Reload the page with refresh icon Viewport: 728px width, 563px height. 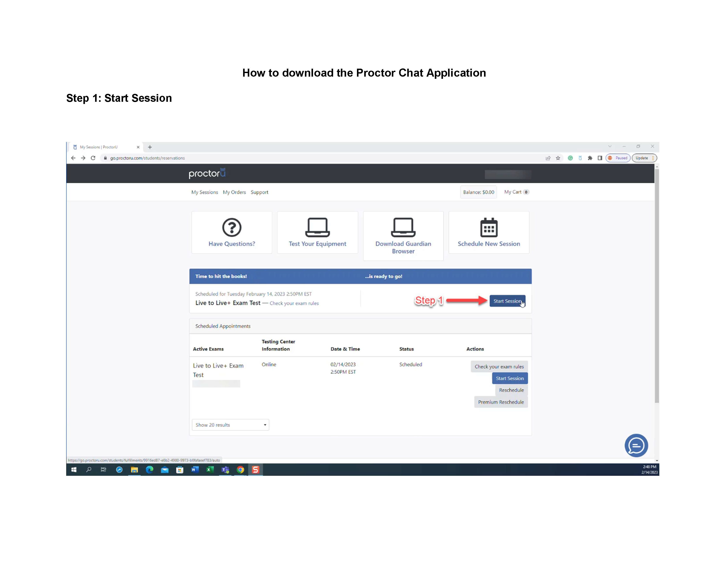coord(93,158)
